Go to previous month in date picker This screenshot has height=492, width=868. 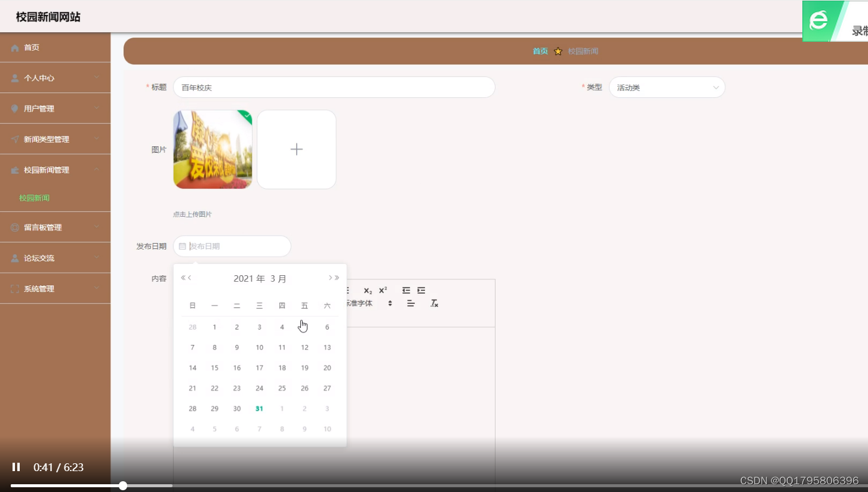[x=190, y=278]
